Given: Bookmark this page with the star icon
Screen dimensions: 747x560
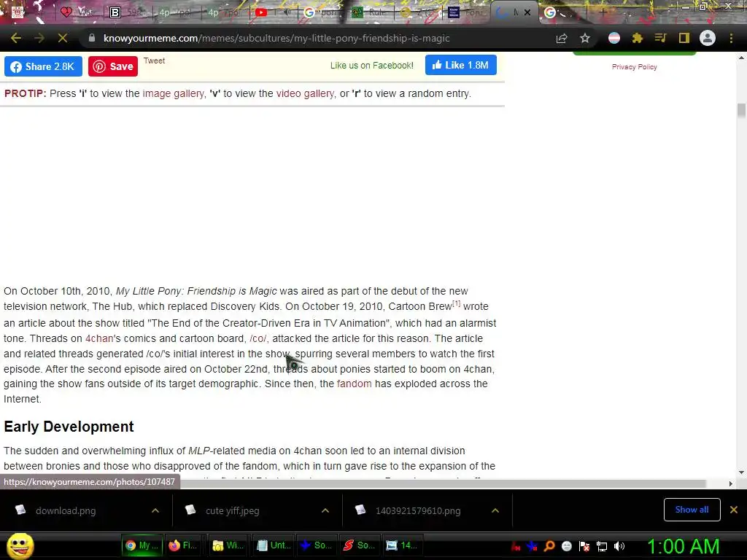Looking at the screenshot, I should coord(585,38).
